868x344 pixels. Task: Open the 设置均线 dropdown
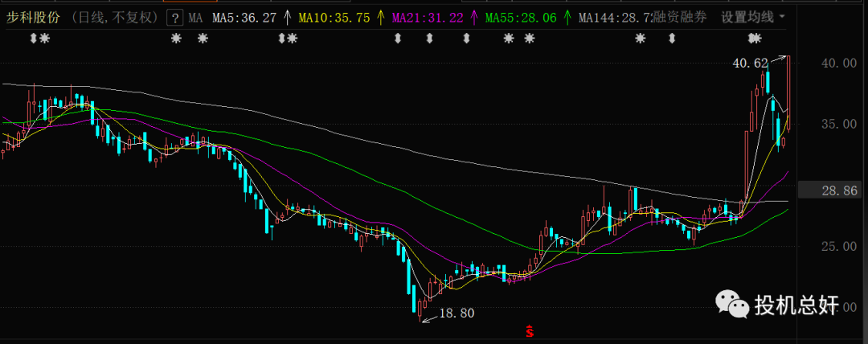pos(753,17)
